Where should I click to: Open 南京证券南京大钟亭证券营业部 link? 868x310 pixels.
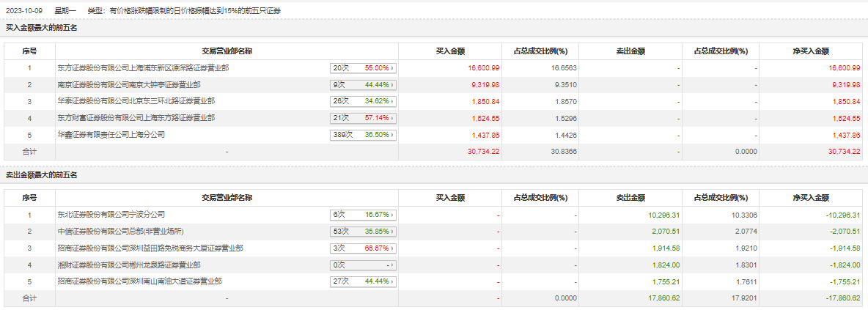coord(128,84)
